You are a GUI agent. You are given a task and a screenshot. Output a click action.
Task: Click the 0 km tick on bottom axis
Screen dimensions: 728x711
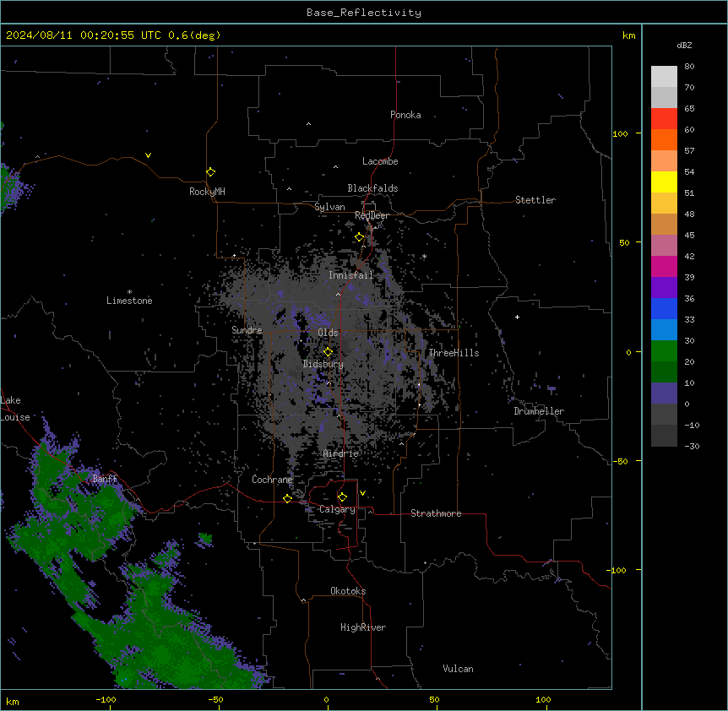[326, 699]
